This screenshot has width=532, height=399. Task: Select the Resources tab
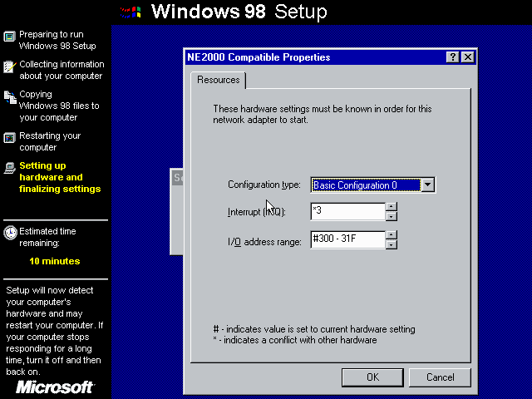218,80
